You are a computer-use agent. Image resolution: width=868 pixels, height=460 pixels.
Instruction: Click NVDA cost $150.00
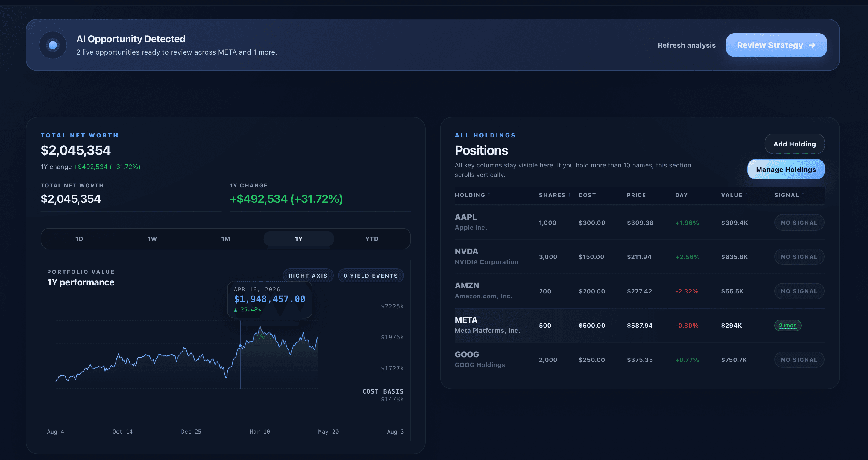pyautogui.click(x=591, y=257)
